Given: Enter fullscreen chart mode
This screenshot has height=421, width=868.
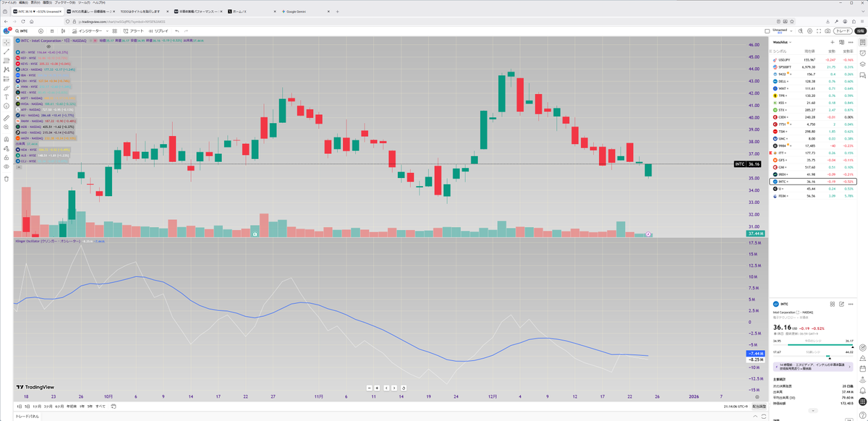Looking at the screenshot, I should pyautogui.click(x=819, y=31).
